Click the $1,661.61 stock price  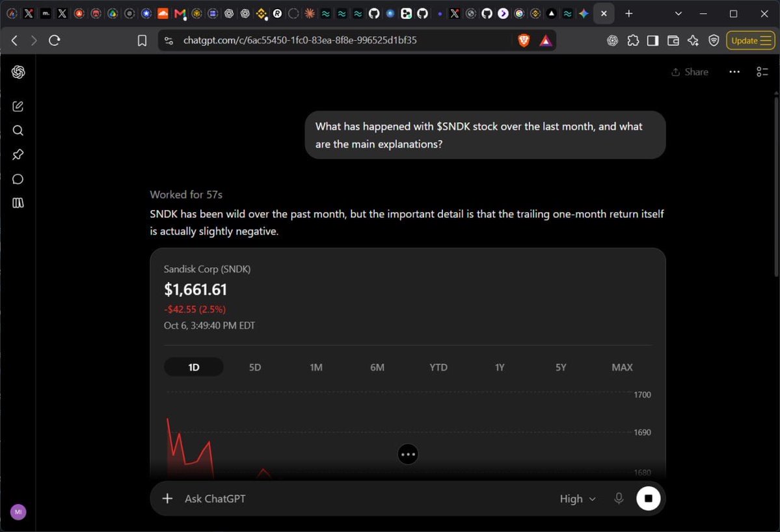(x=196, y=289)
